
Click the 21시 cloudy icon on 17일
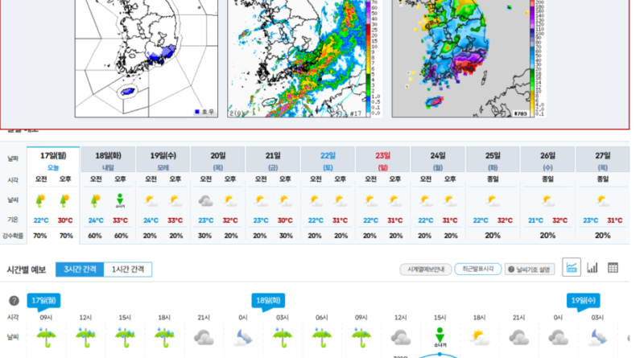click(204, 337)
